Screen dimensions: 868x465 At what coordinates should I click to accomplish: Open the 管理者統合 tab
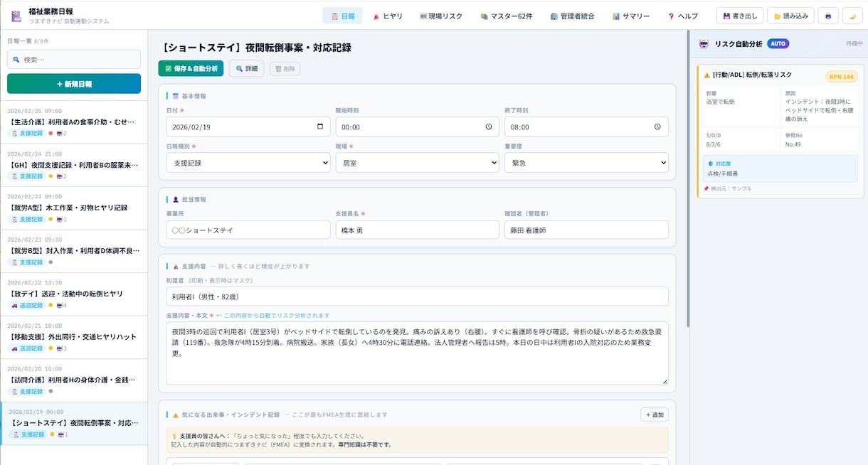click(x=572, y=16)
